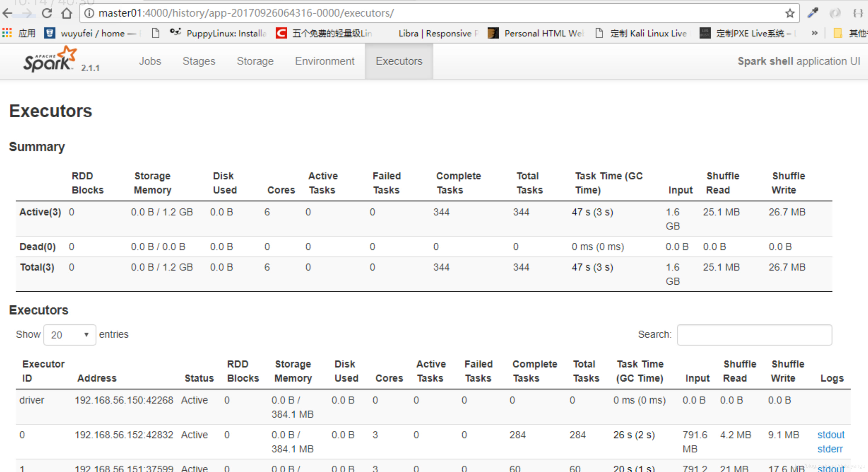Sort executors table by Status column
This screenshot has height=472, width=868.
click(199, 378)
